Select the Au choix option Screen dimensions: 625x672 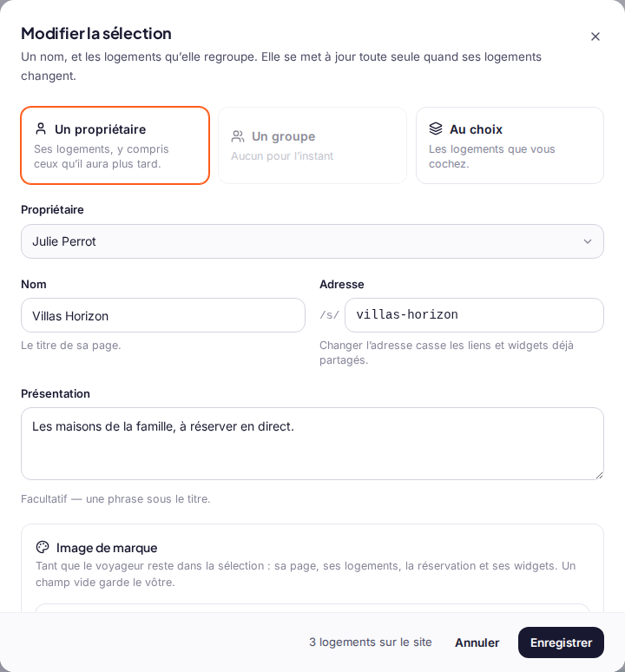[510, 145]
